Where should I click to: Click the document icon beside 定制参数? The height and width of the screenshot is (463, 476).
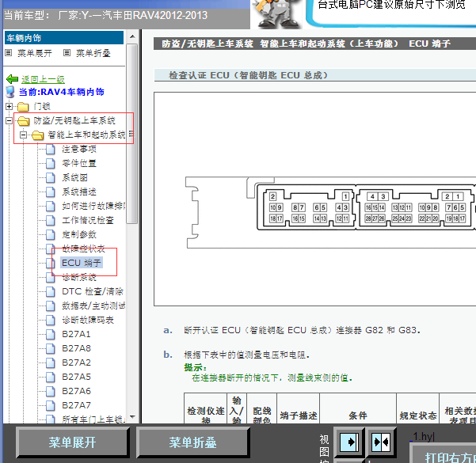tap(51, 235)
